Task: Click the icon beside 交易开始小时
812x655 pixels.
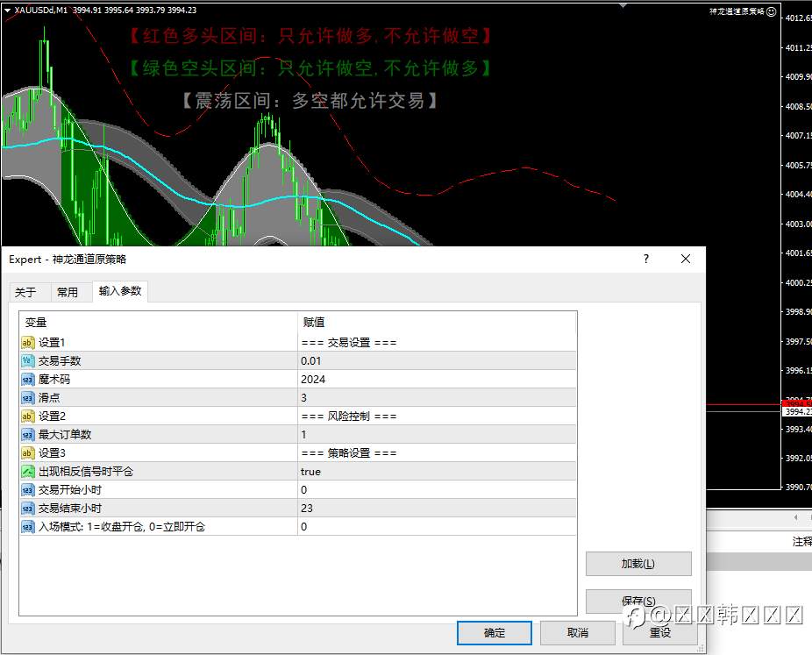Action: (x=28, y=490)
